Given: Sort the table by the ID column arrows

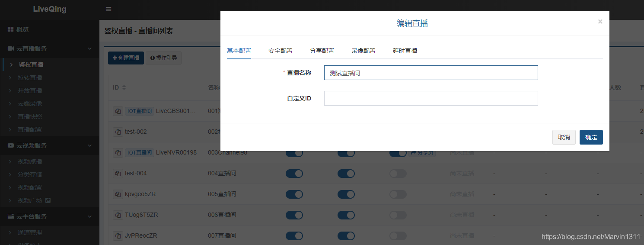Looking at the screenshot, I should point(124,87).
